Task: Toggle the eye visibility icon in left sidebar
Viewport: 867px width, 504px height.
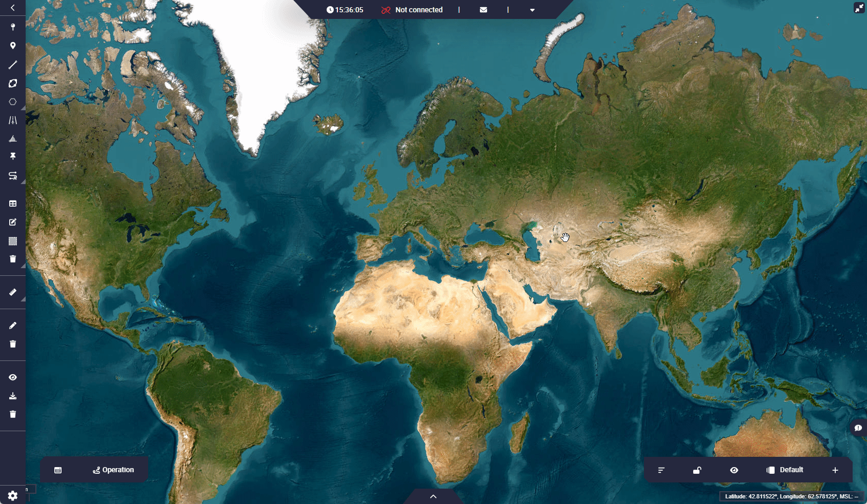Action: click(x=13, y=377)
